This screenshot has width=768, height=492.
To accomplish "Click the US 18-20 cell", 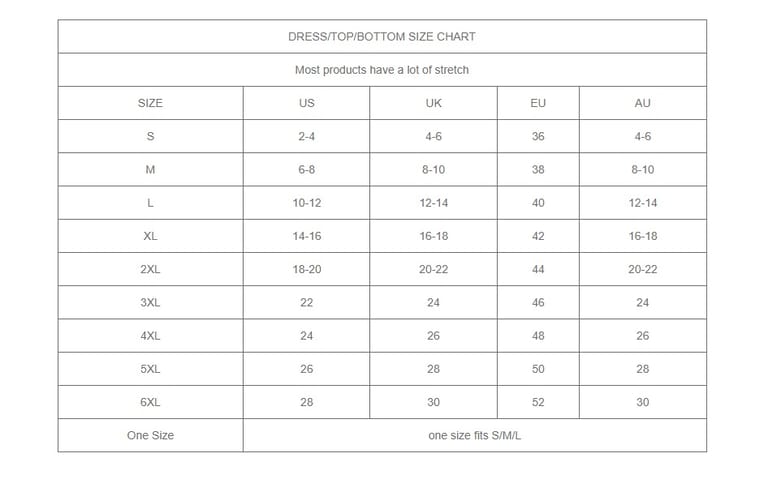I will (x=306, y=269).
